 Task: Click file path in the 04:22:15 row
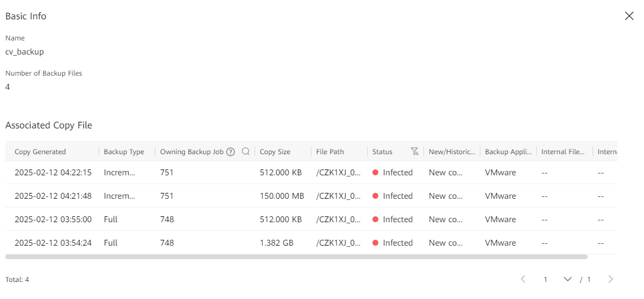pos(337,173)
